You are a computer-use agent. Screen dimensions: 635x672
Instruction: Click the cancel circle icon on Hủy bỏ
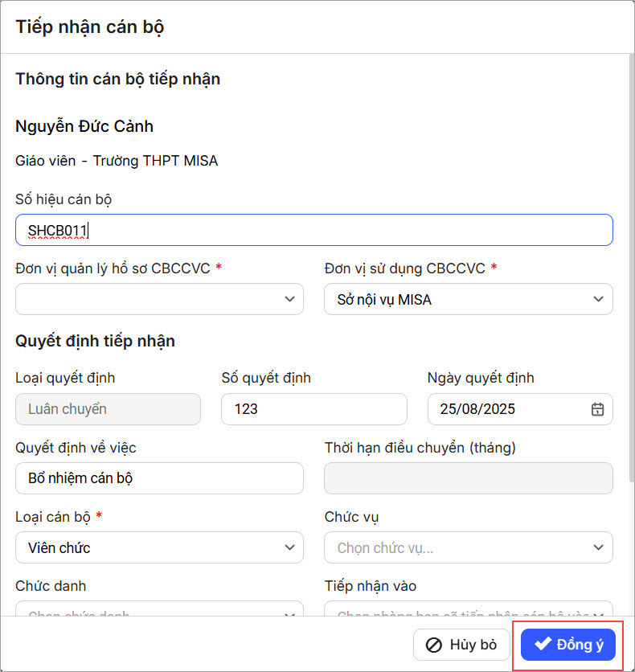point(434,645)
